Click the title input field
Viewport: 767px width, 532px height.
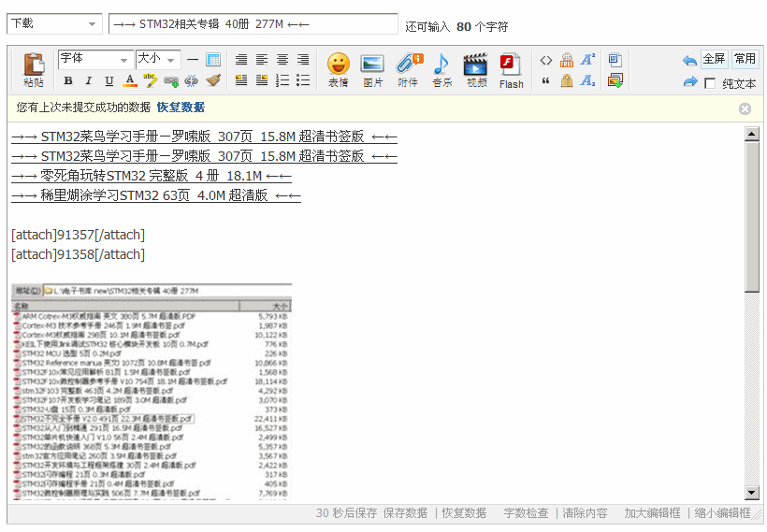(253, 24)
